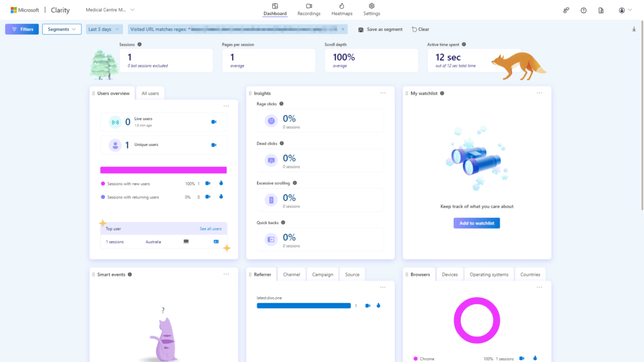
Task: Open the documentation page icon in header
Action: [x=601, y=10]
